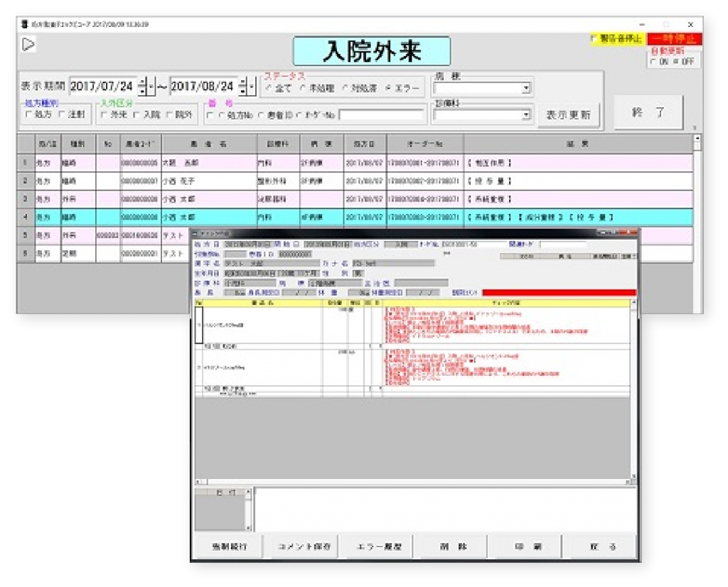
Task: Click the 薬品名 column header in the check dialog
Action: coord(263,303)
